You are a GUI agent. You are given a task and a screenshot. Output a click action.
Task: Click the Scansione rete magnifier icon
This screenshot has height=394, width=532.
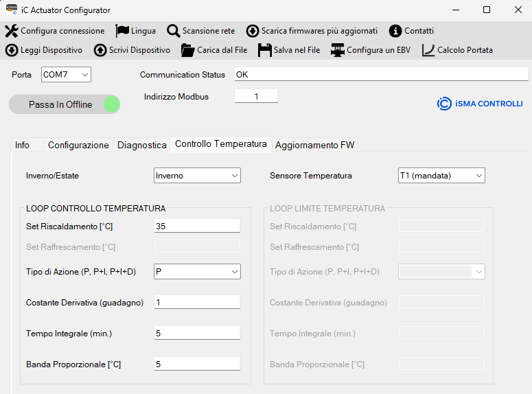click(174, 31)
